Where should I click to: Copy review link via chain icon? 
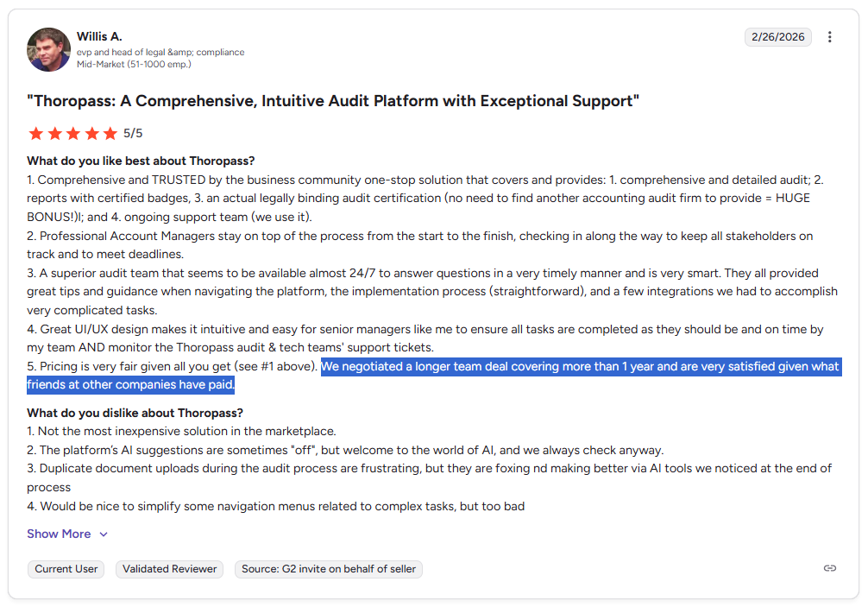pyautogui.click(x=829, y=568)
